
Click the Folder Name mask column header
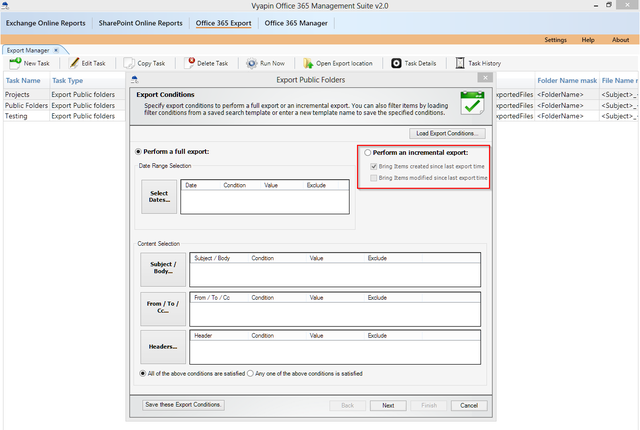(567, 81)
